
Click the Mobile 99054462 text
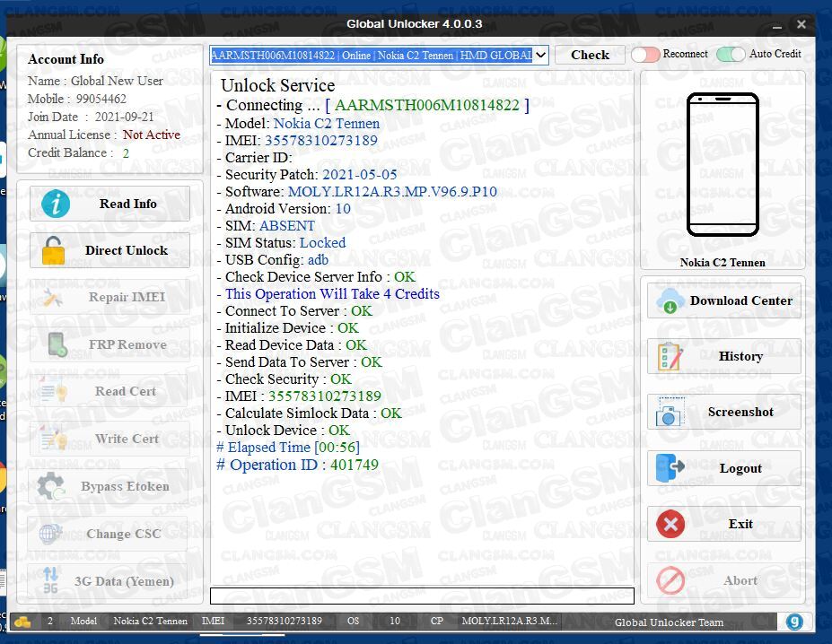tap(77, 99)
